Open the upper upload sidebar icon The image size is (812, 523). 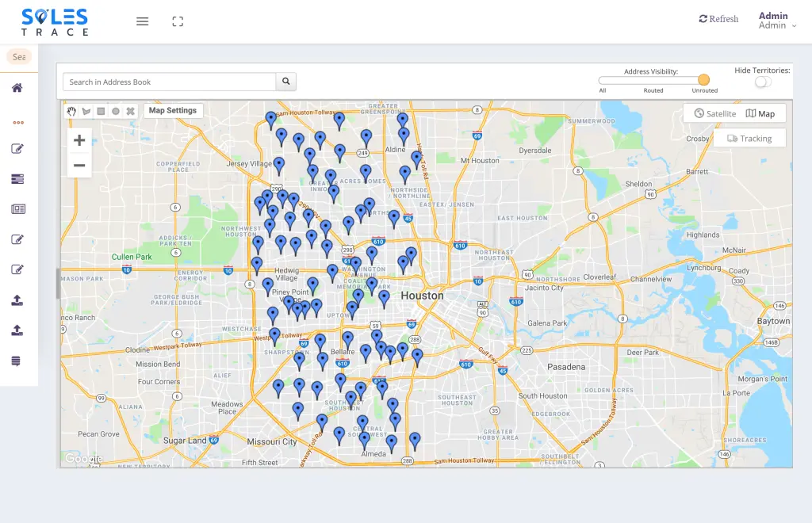pyautogui.click(x=17, y=300)
